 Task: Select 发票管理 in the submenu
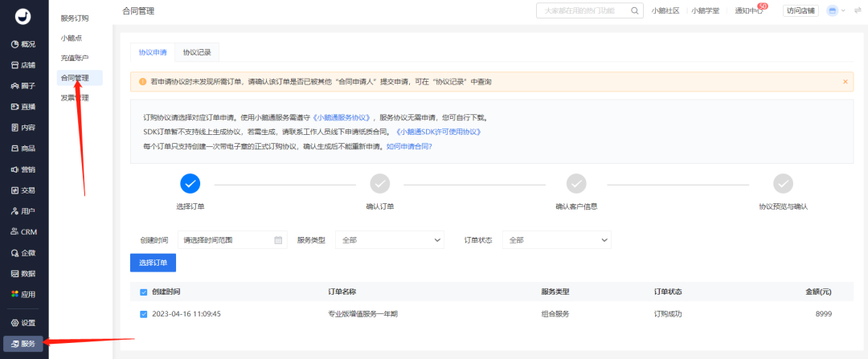pyautogui.click(x=75, y=98)
